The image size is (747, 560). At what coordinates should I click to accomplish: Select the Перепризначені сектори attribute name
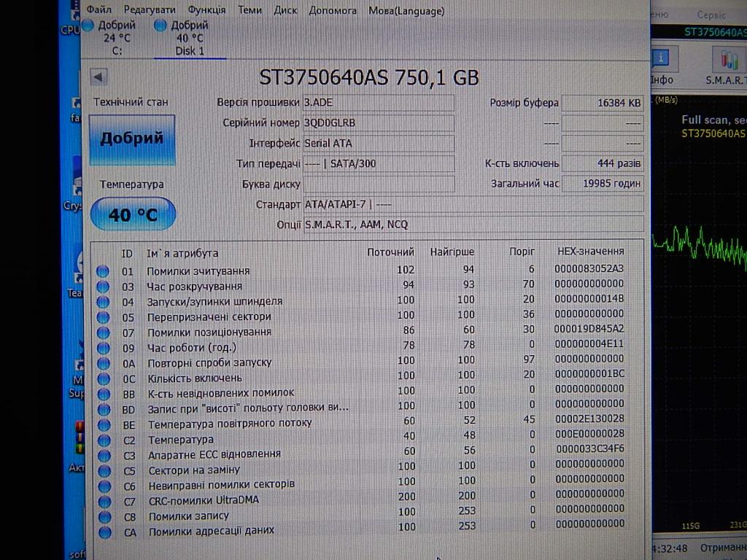(x=209, y=316)
